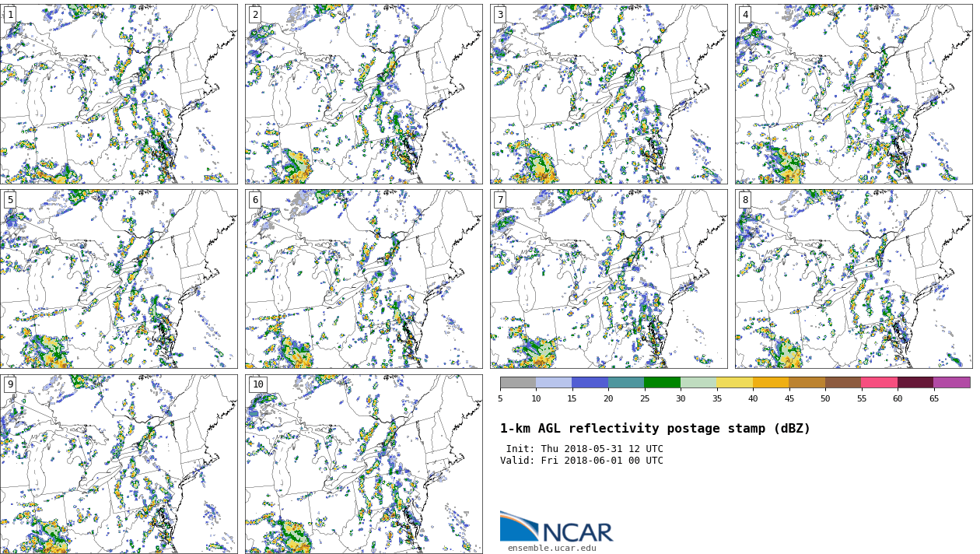Click the dark brown 50-55 dBZ swatch
This screenshot has width=980, height=554.
point(843,383)
